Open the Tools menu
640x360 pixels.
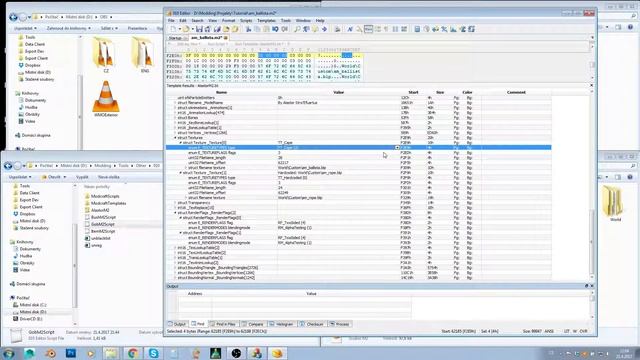(286, 20)
